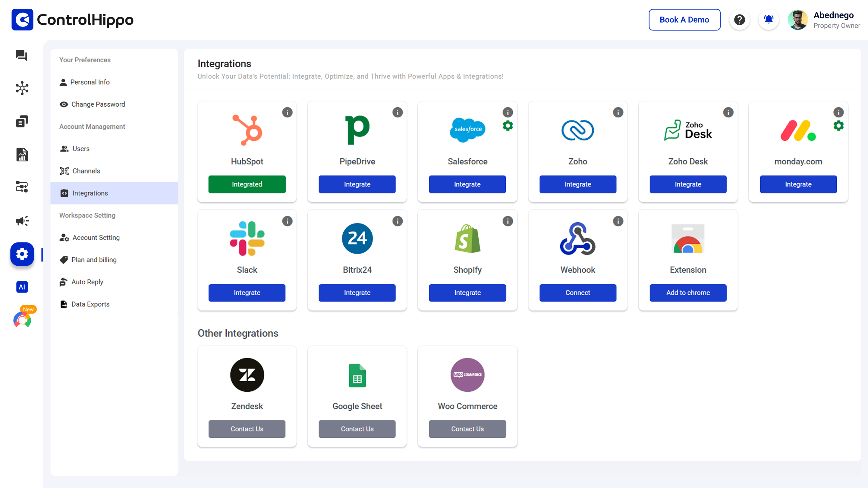Open the notifications bell icon

click(768, 20)
